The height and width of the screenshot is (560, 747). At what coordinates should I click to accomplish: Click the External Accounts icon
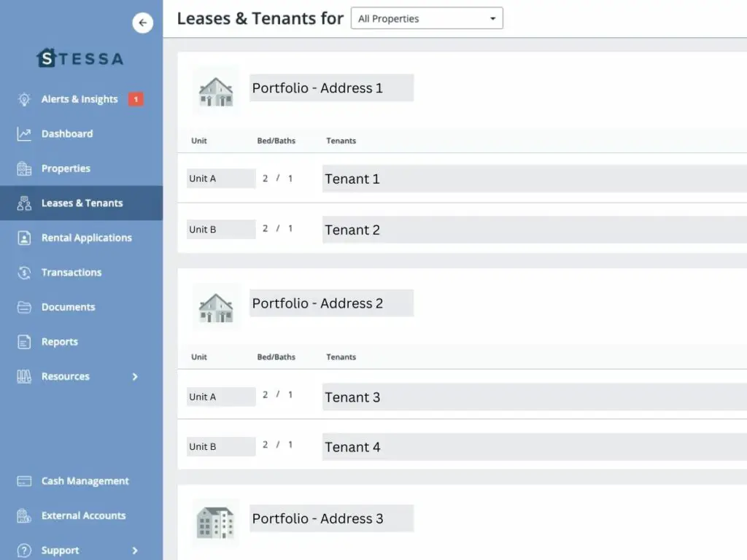pyautogui.click(x=24, y=516)
